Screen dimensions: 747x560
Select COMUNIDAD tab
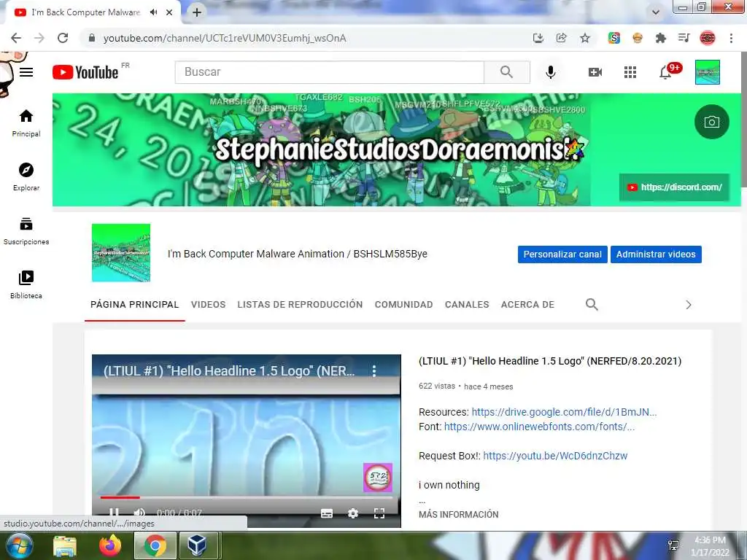coord(403,304)
